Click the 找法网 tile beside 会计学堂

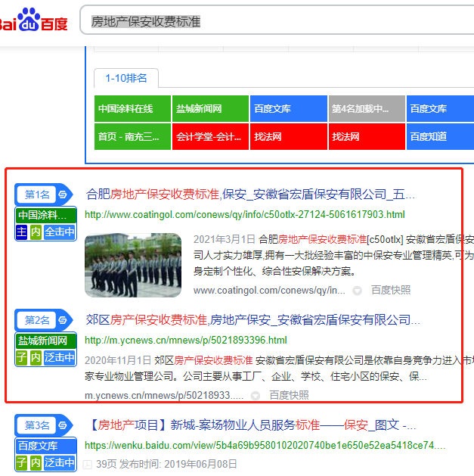tap(288, 137)
